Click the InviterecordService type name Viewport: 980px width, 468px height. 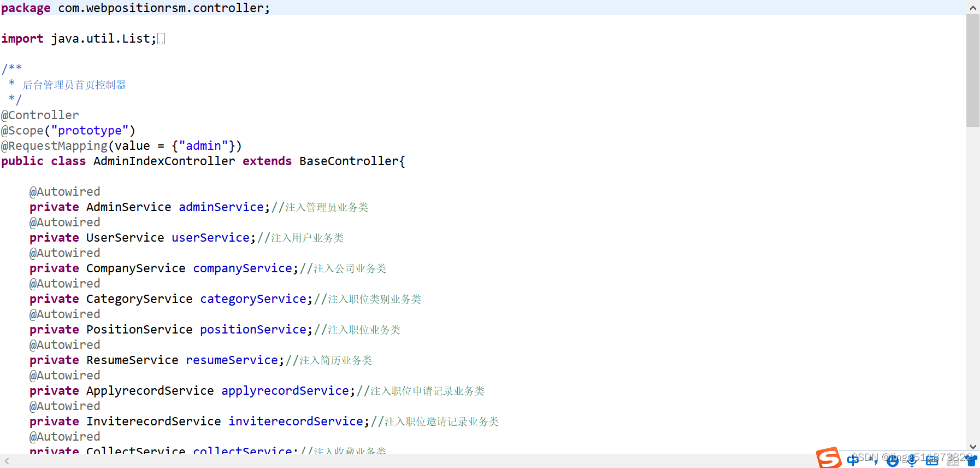[x=154, y=422]
